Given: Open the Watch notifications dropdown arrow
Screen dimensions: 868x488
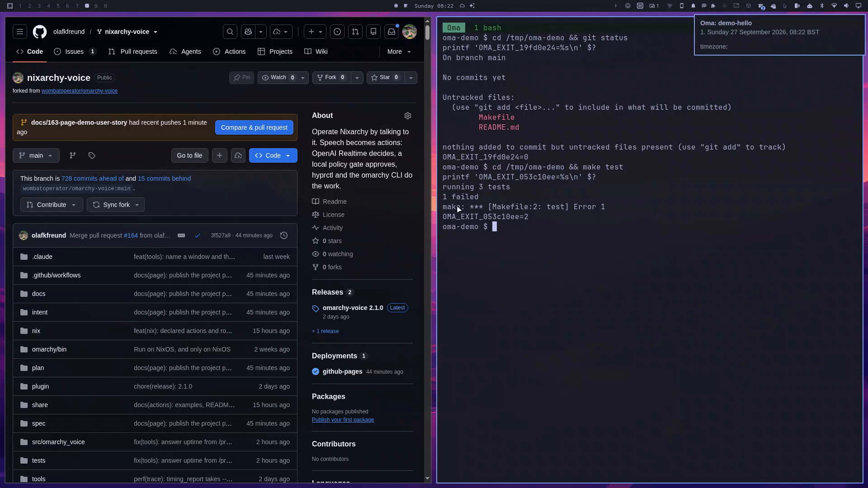Looking at the screenshot, I should (x=303, y=78).
